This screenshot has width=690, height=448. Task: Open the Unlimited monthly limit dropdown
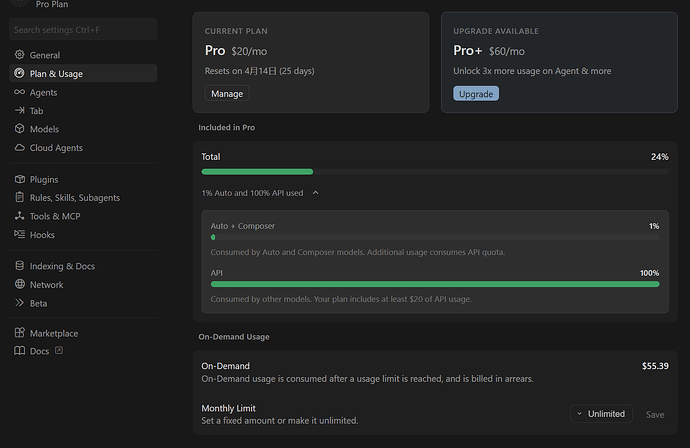click(601, 414)
